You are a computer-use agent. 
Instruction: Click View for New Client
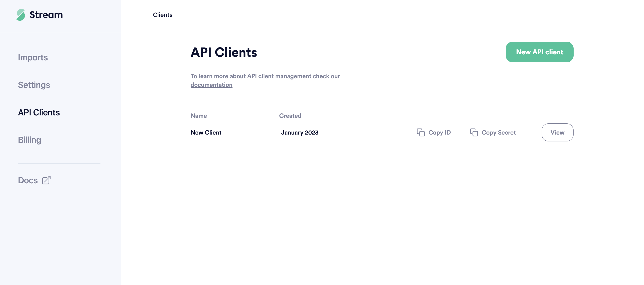coord(557,132)
